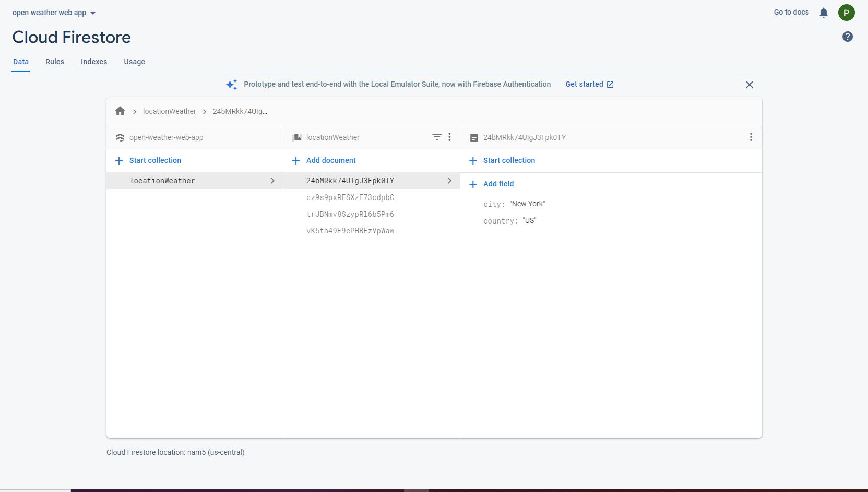Click the sparkle icon in the banner
Screen dimensions: 868x492
232,84
